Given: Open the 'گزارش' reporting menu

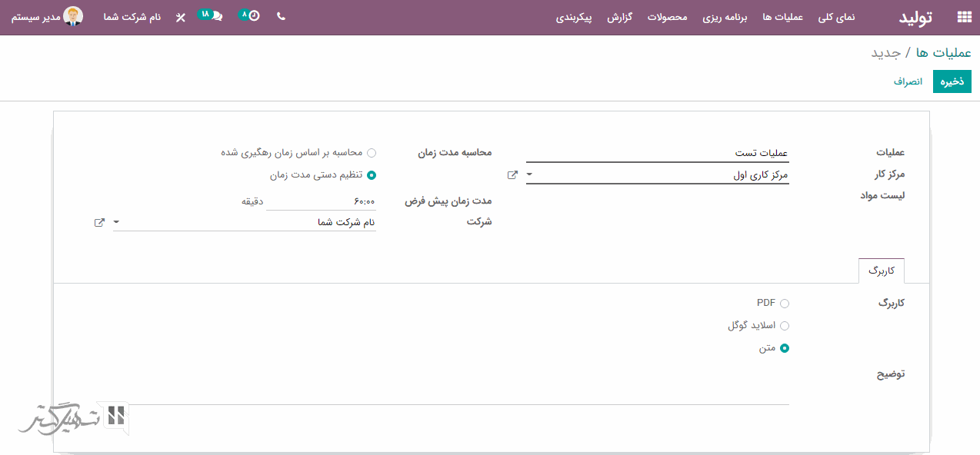Looking at the screenshot, I should point(619,17).
